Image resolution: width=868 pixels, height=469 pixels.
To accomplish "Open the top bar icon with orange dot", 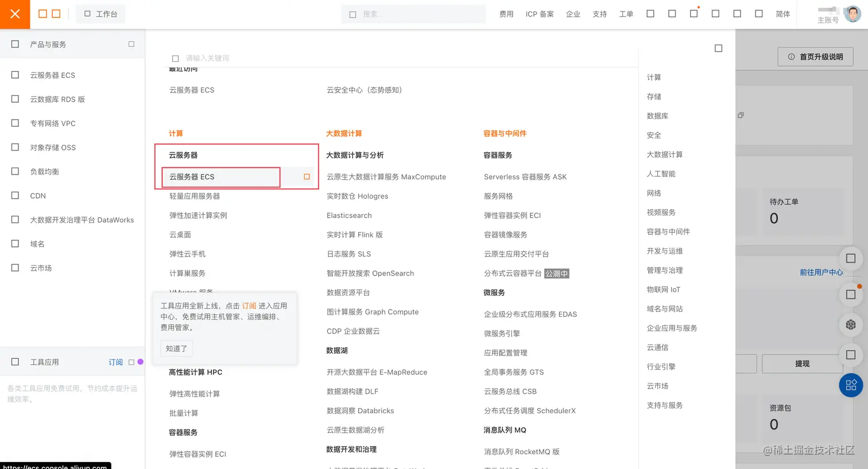I will [694, 13].
